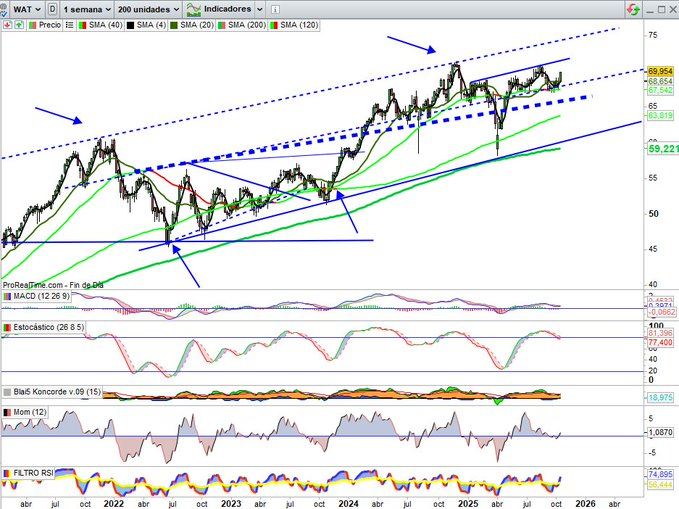Minimize the chart window

(x=649, y=10)
